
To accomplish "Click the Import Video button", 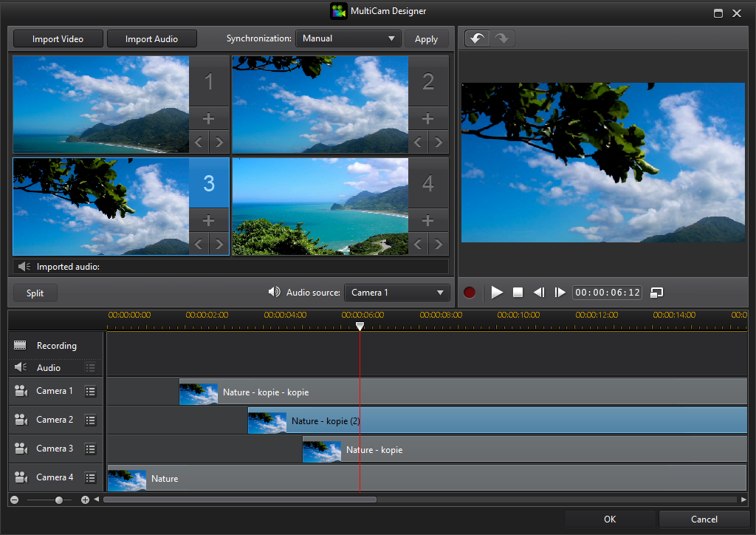I will click(58, 39).
